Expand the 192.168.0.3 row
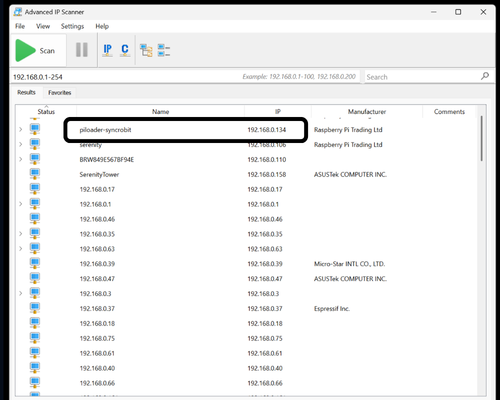 click(x=21, y=293)
